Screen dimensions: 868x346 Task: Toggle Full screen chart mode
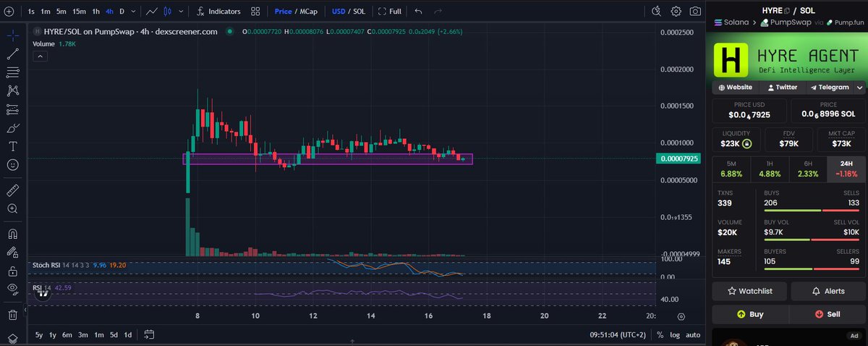click(391, 12)
